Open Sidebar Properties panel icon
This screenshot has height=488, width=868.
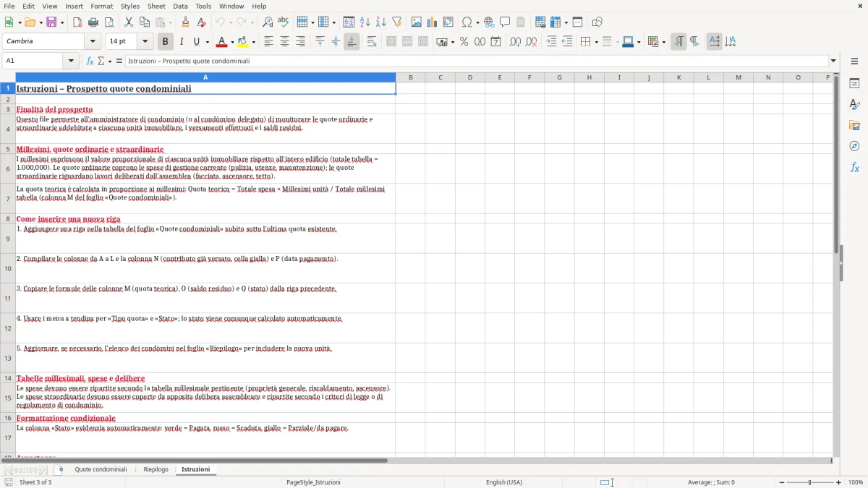pos(854,83)
